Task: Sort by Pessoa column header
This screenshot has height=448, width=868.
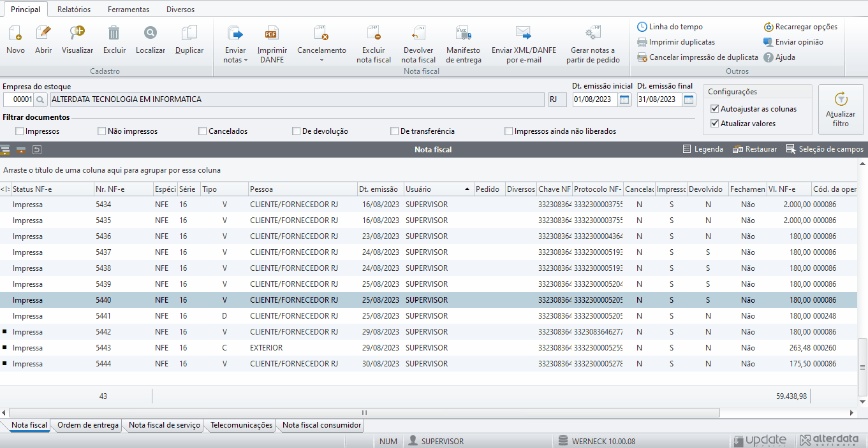Action: point(302,189)
